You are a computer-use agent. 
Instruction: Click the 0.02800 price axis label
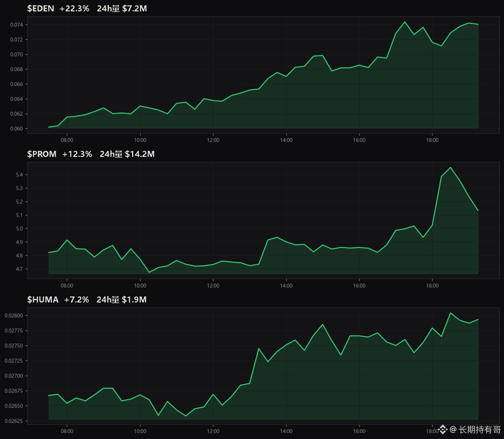(14, 316)
